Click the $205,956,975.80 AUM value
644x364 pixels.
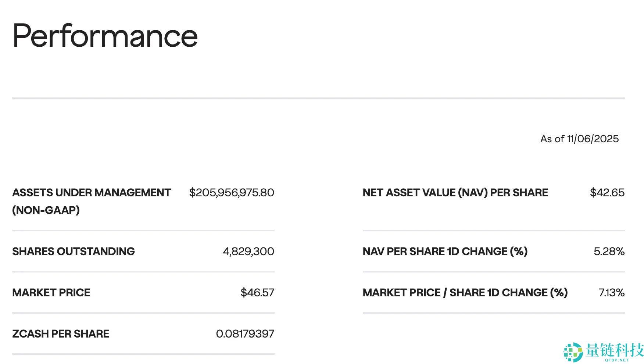pyautogui.click(x=232, y=193)
